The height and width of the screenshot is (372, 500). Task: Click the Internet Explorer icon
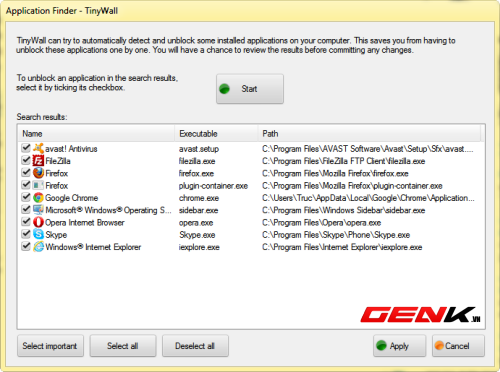[x=38, y=247]
